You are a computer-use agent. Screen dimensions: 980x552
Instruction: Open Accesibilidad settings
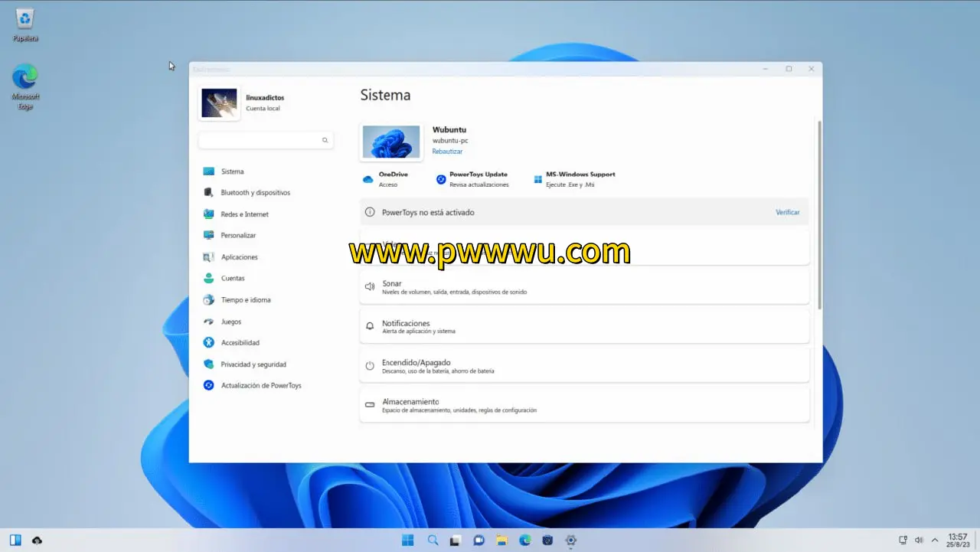click(240, 343)
